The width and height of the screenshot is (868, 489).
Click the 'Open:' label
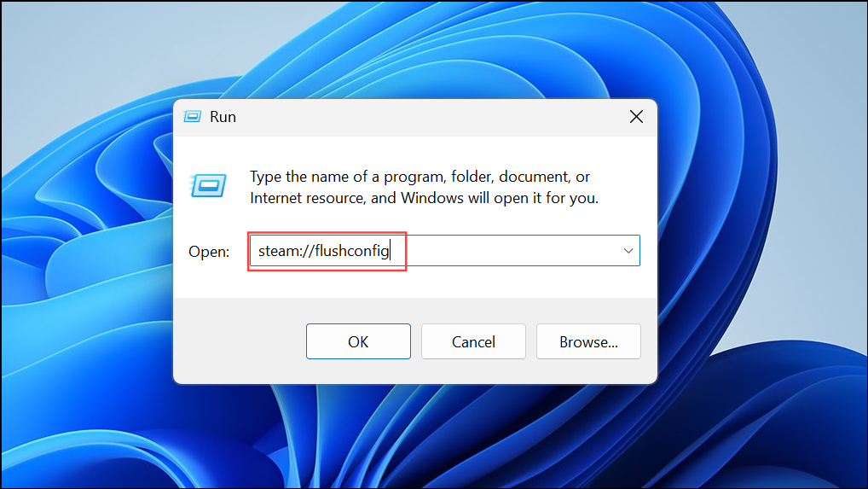point(209,252)
